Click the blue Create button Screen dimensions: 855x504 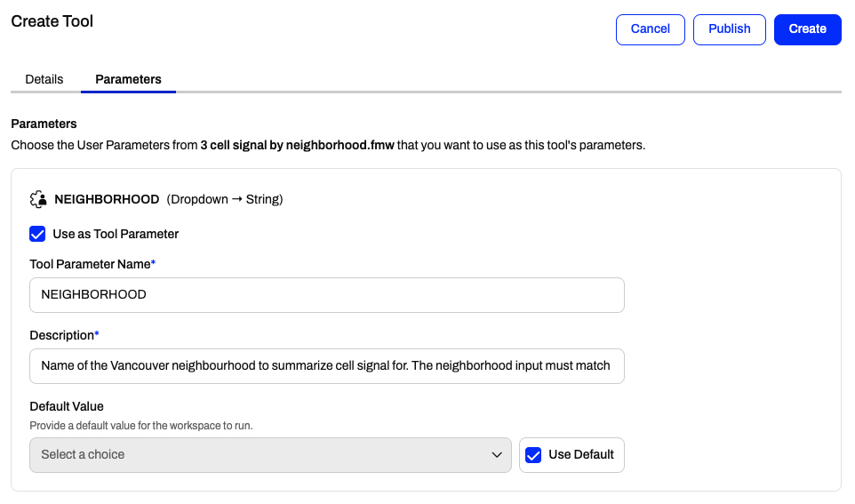807,29
